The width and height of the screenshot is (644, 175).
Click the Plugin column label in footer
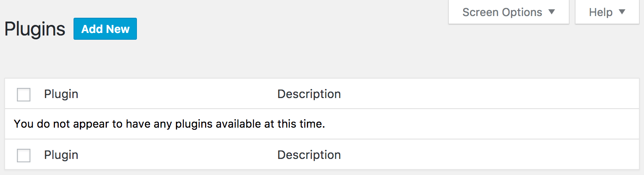[x=61, y=155]
